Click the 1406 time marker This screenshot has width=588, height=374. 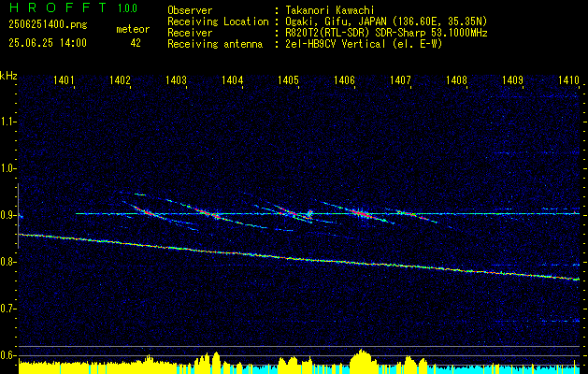coord(344,79)
